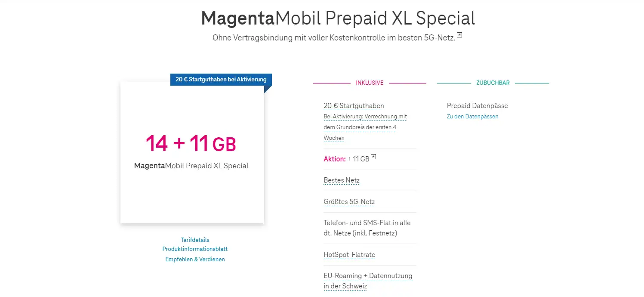Go to Zu den Datenpässen

[x=472, y=117]
